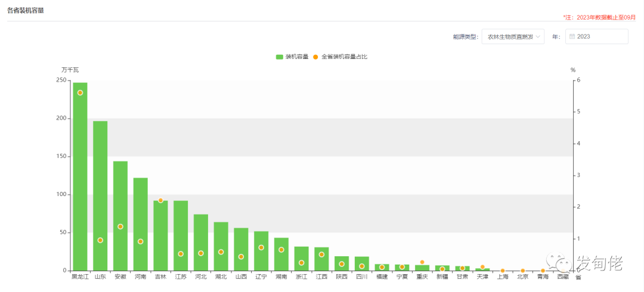Image resolution: width=644 pixels, height=292 pixels.
Task: Click the 湖南 bar
Action: 281,254
